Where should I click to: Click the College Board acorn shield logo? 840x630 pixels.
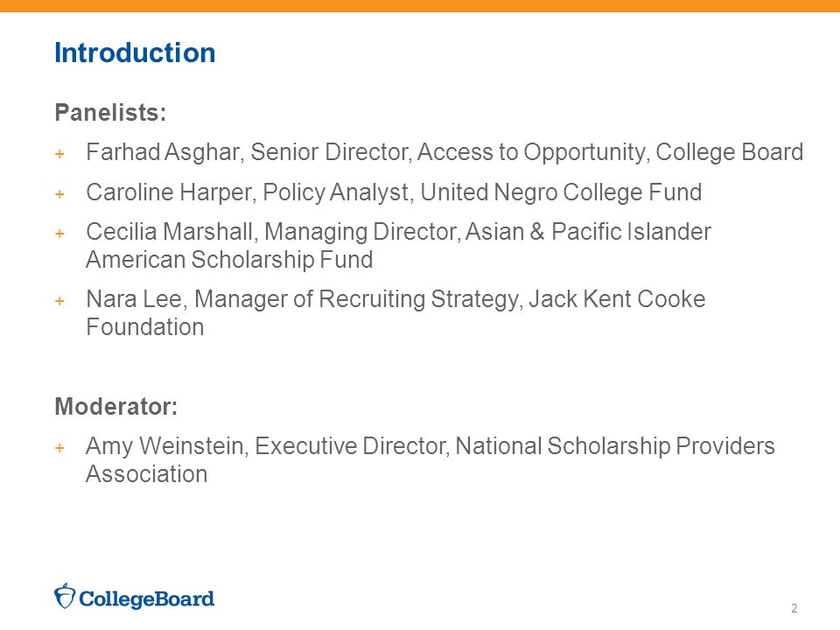click(65, 596)
